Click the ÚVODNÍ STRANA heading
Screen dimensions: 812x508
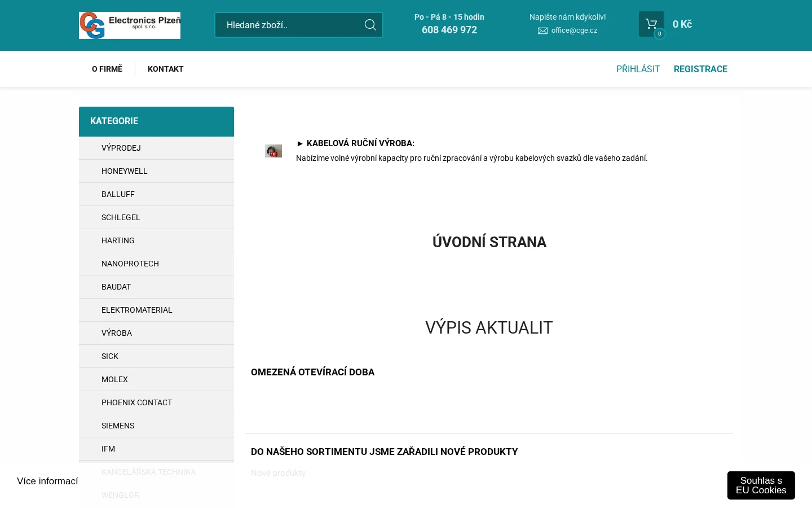(489, 242)
